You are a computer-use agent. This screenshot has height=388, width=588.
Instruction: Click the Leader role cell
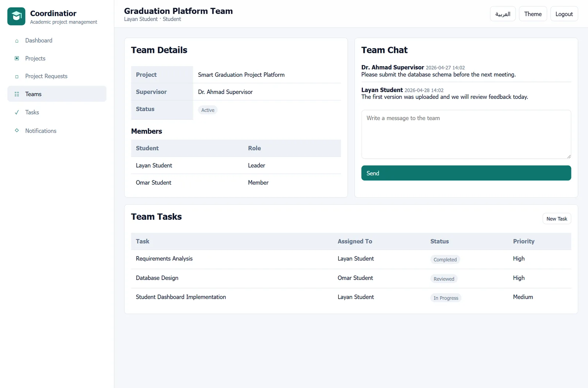(257, 165)
